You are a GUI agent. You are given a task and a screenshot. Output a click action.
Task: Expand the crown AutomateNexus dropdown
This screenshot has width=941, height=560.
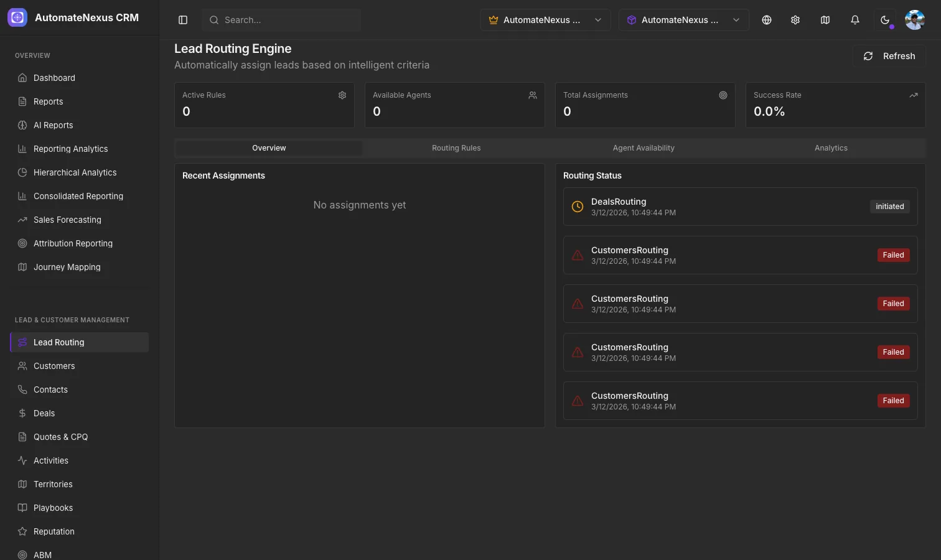point(545,20)
